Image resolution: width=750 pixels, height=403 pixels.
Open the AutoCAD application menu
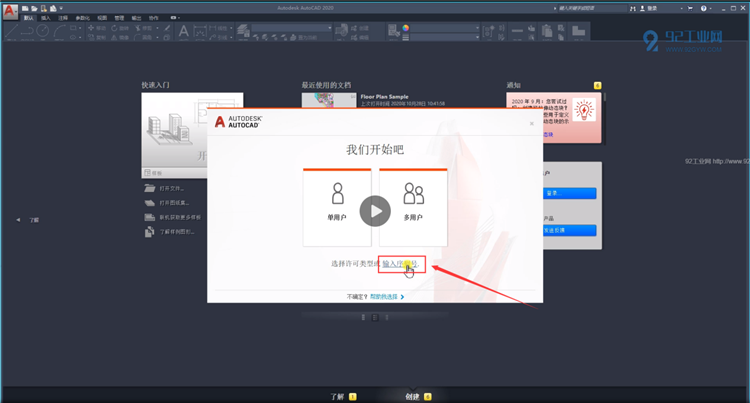tap(10, 11)
